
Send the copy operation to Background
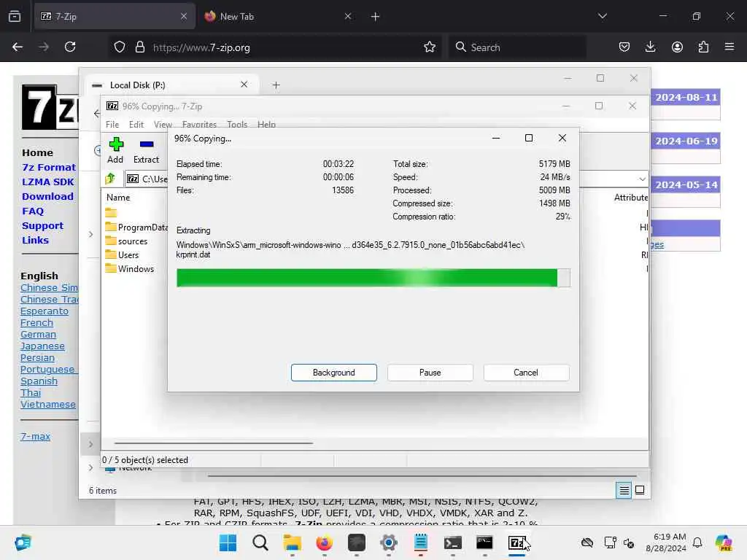334,373
